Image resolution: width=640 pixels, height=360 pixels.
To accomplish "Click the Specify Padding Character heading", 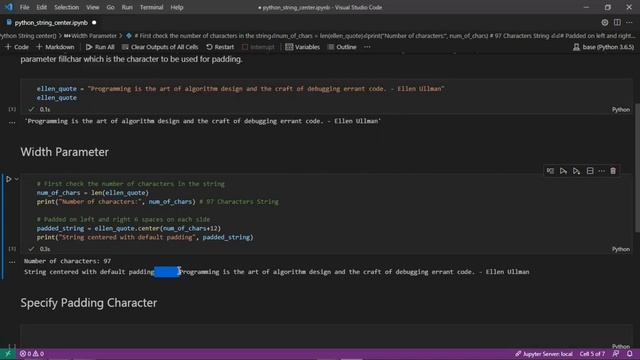I will click(x=89, y=303).
